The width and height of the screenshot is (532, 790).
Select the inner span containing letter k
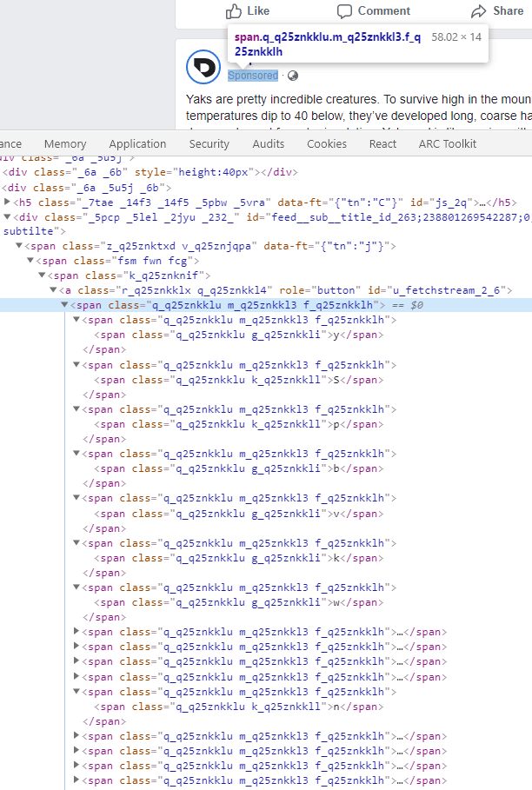point(239,558)
